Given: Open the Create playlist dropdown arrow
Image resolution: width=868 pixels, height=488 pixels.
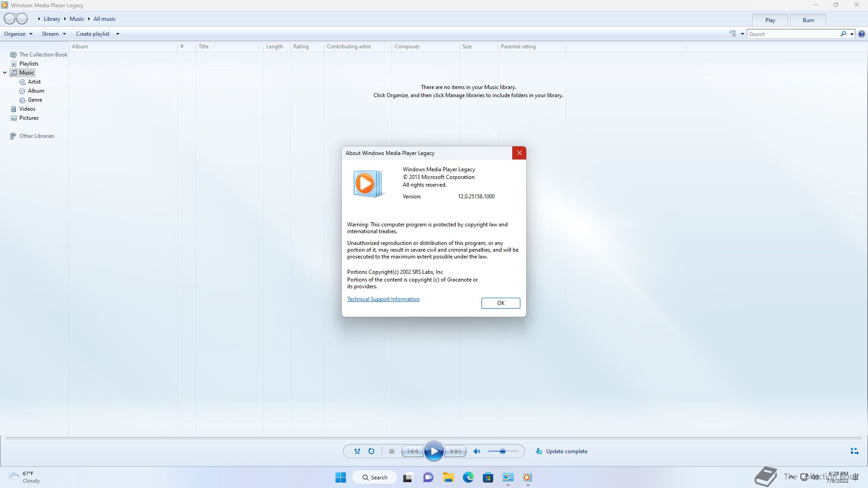Looking at the screenshot, I should click(x=118, y=34).
